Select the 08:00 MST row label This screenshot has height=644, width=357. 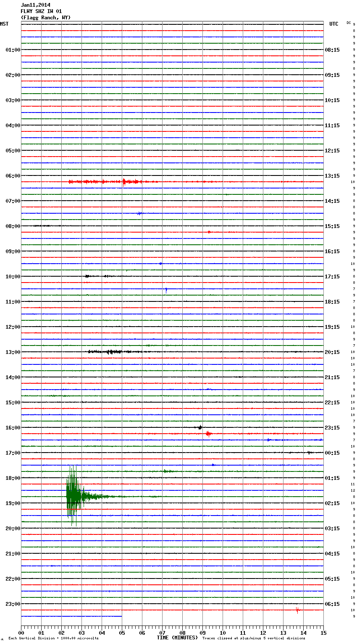[x=13, y=226]
